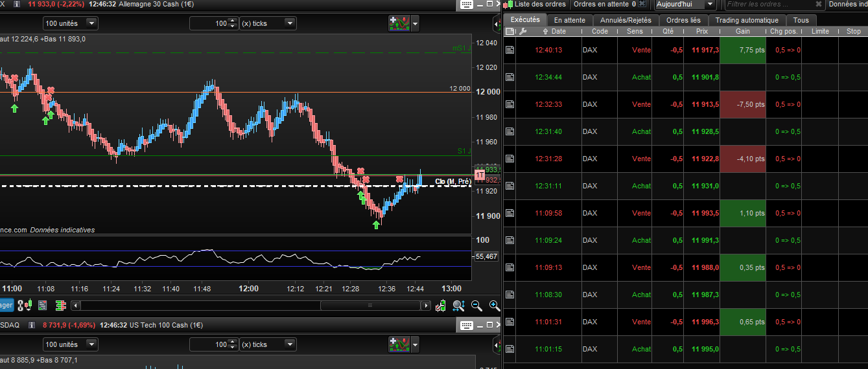This screenshot has width=868, height=369.
Task: Open the indicators icon in Allemagne 30 chart toolbar
Action: coord(399,23)
